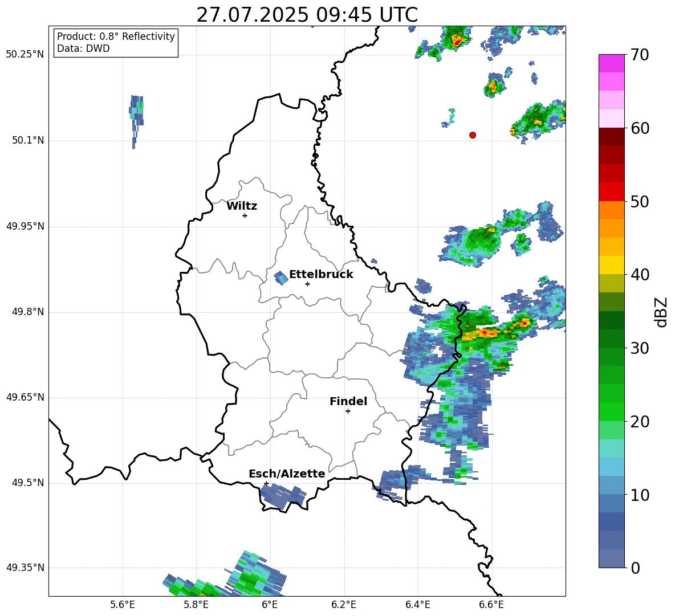Click the Ettelbruck station label

pyautogui.click(x=321, y=275)
